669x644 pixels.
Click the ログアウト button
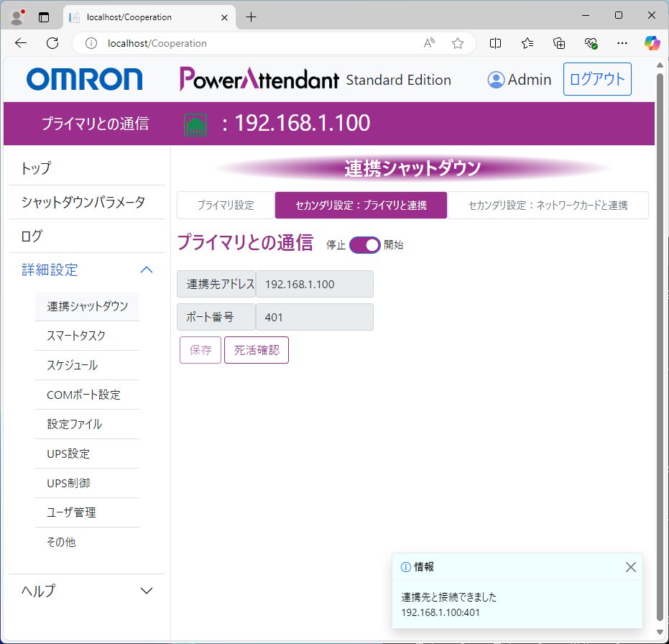click(597, 80)
